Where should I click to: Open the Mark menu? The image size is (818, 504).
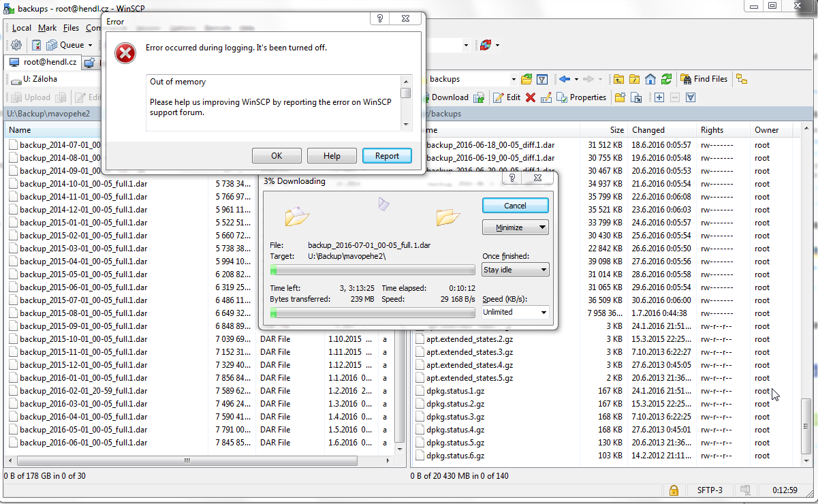pyautogui.click(x=47, y=27)
